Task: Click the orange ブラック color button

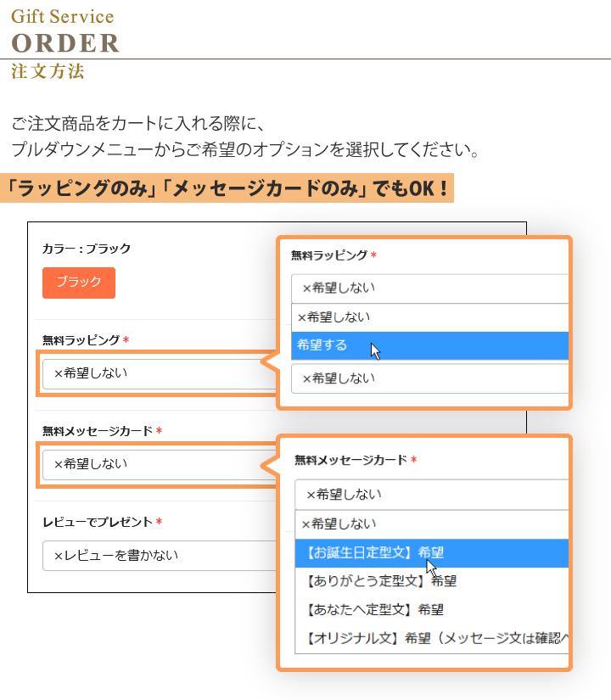Action: pyautogui.click(x=79, y=283)
